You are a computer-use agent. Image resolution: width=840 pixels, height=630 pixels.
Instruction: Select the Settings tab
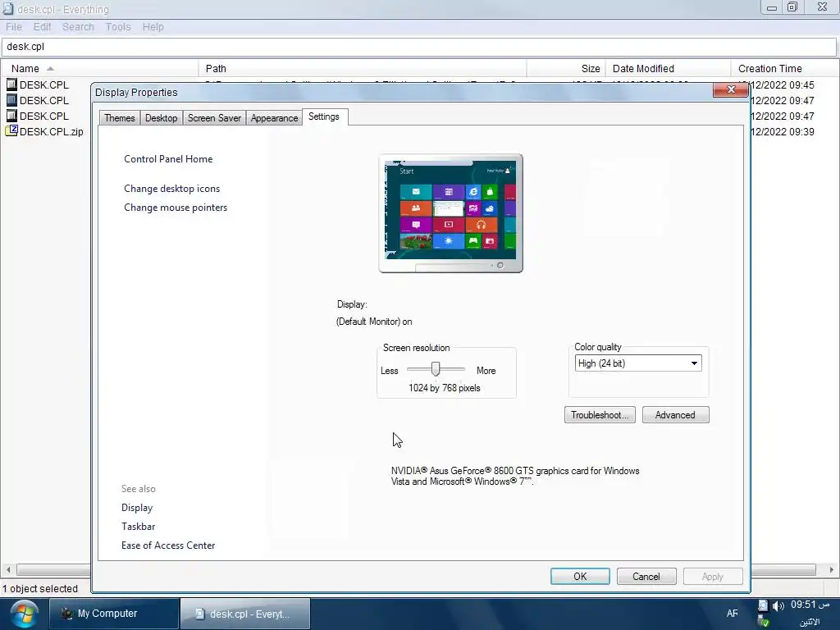tap(324, 116)
